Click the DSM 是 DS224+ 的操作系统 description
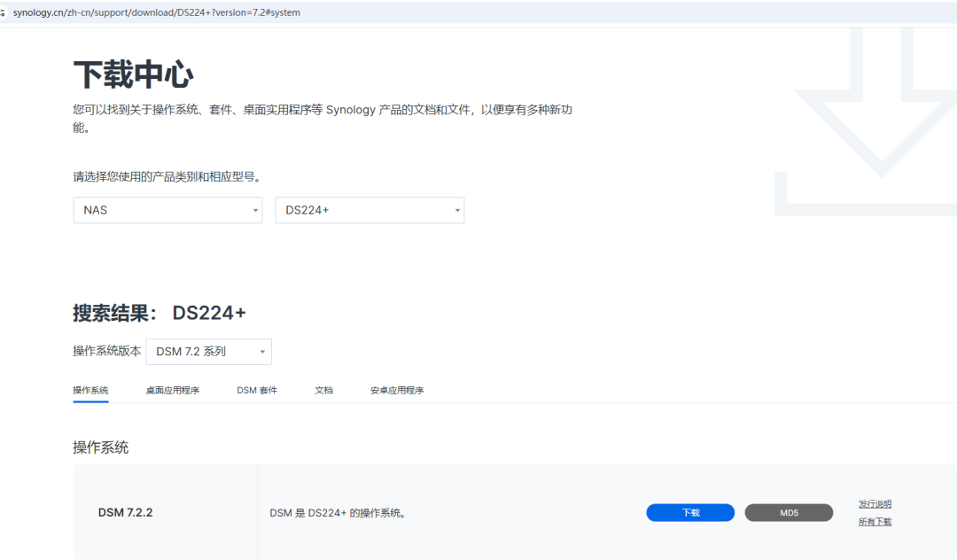957x560 pixels. (337, 513)
